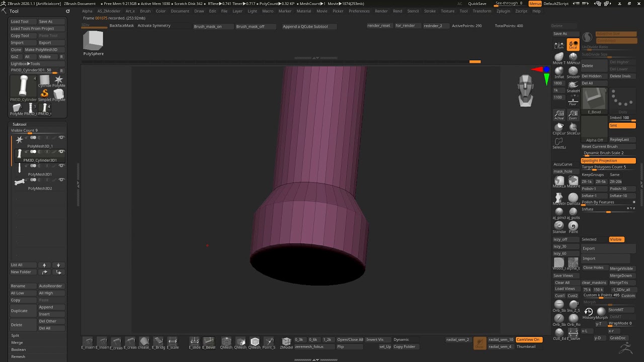Click the Point_S bottom toolbar icon
The height and width of the screenshot is (362, 644).
click(269, 342)
